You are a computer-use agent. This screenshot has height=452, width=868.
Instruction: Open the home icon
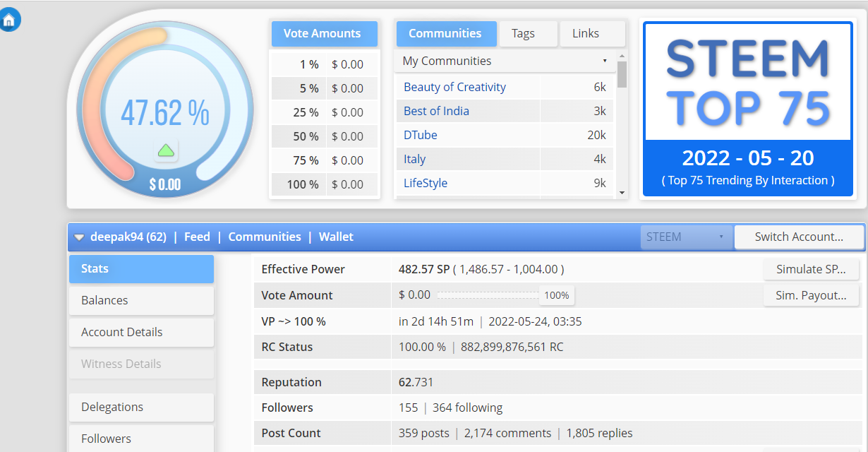9,20
